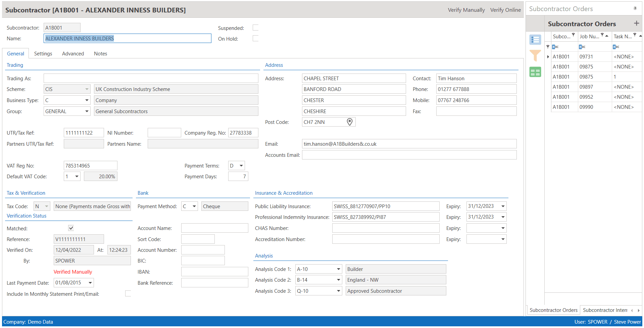Image resolution: width=644 pixels, height=328 pixels.
Task: Click the orange funnel filter icon
Action: [x=535, y=55]
